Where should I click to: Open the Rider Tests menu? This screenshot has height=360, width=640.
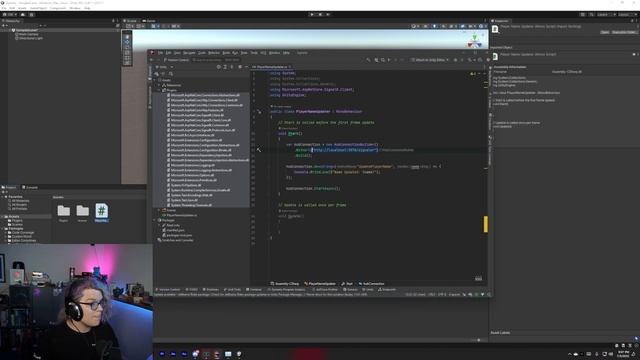pos(244,53)
